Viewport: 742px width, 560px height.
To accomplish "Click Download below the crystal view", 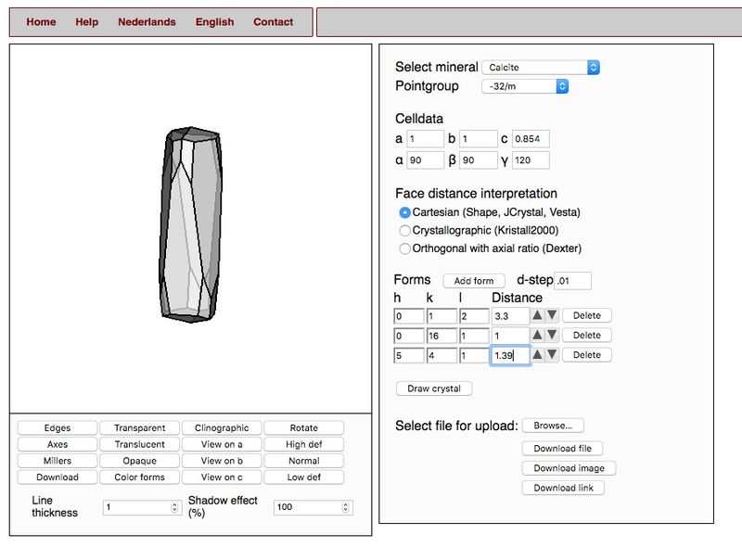I will [x=58, y=477].
